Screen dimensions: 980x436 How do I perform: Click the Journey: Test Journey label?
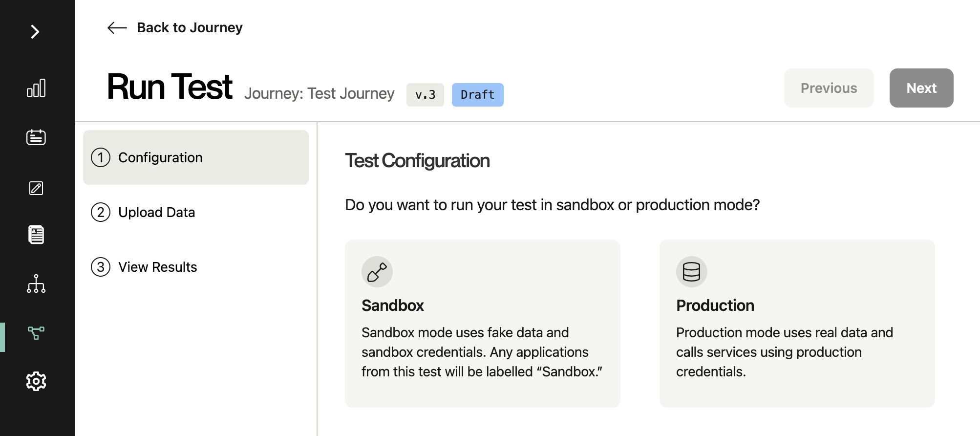coord(320,93)
